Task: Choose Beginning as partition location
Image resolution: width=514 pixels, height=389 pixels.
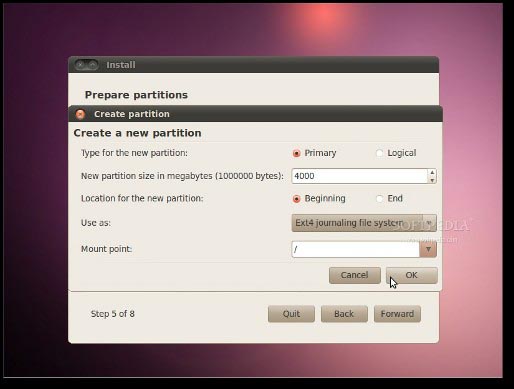Action: point(296,199)
